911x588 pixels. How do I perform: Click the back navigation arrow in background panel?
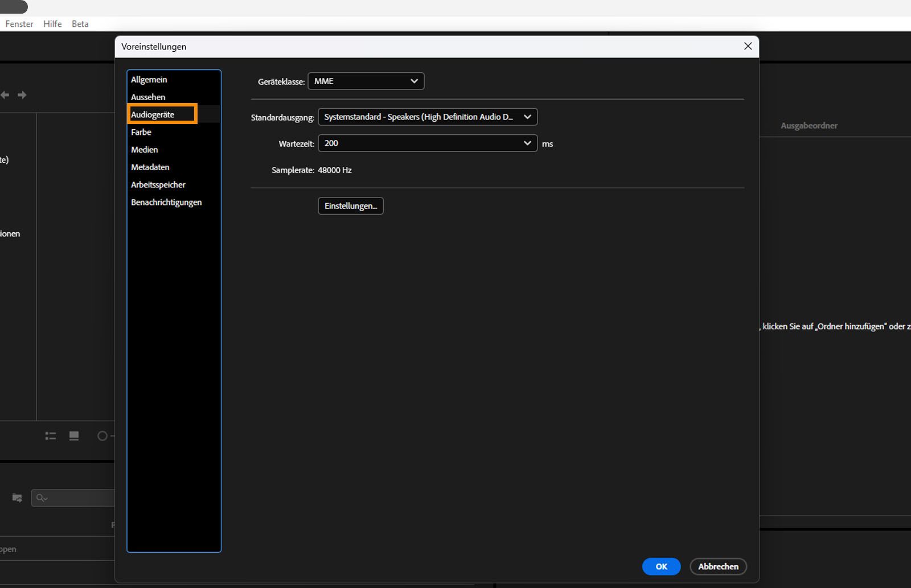point(5,95)
